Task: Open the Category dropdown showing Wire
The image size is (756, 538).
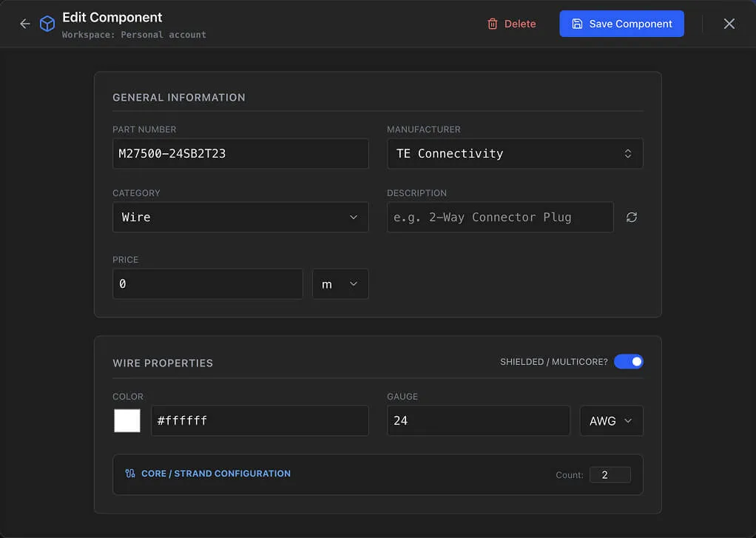Action: tap(240, 217)
